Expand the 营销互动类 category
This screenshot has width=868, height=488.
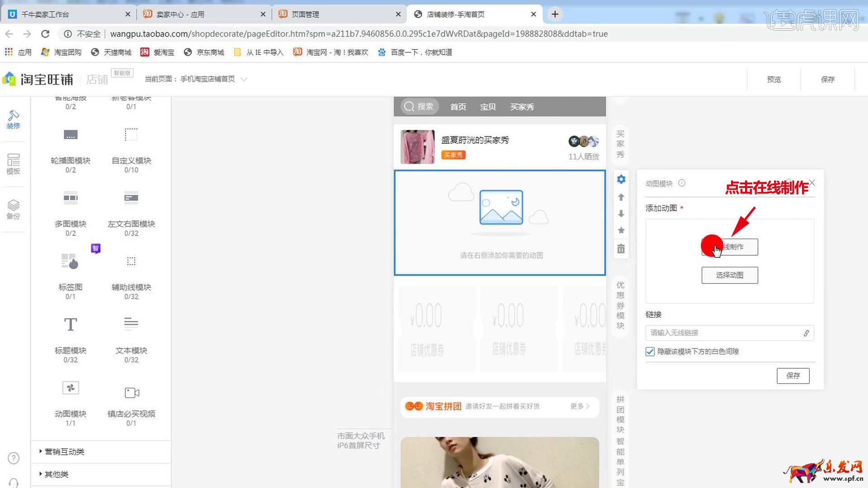[x=64, y=451]
